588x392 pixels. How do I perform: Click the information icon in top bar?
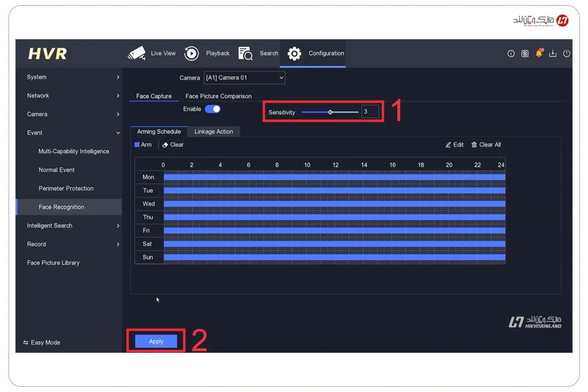[x=510, y=53]
